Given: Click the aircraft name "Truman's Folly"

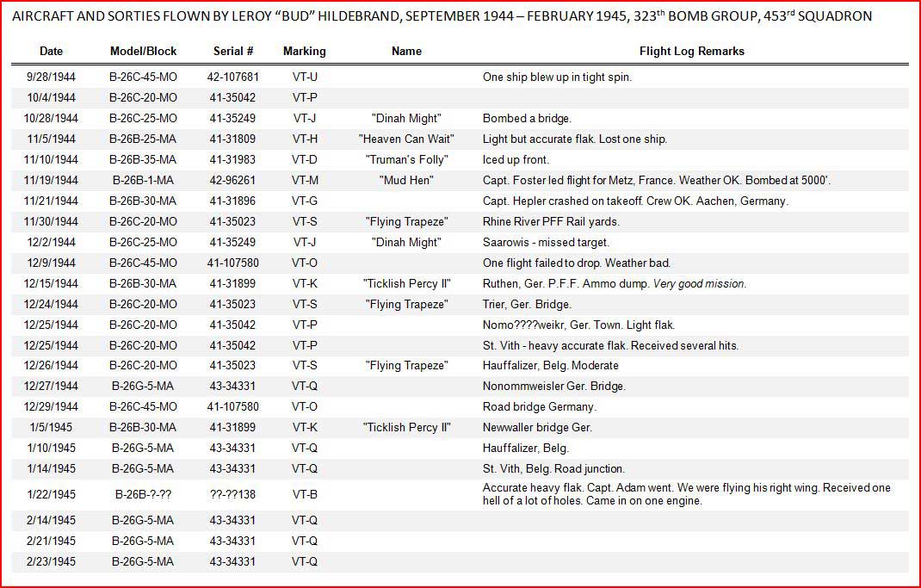Looking at the screenshot, I should click(406, 159).
